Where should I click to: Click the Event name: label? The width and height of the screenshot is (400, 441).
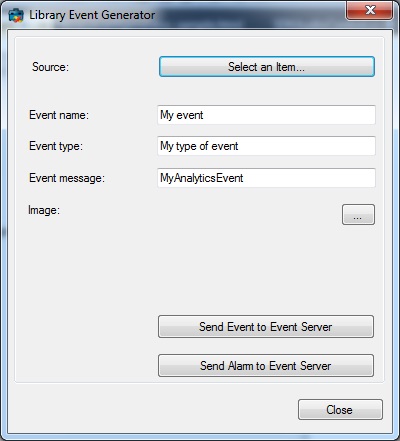click(x=59, y=115)
